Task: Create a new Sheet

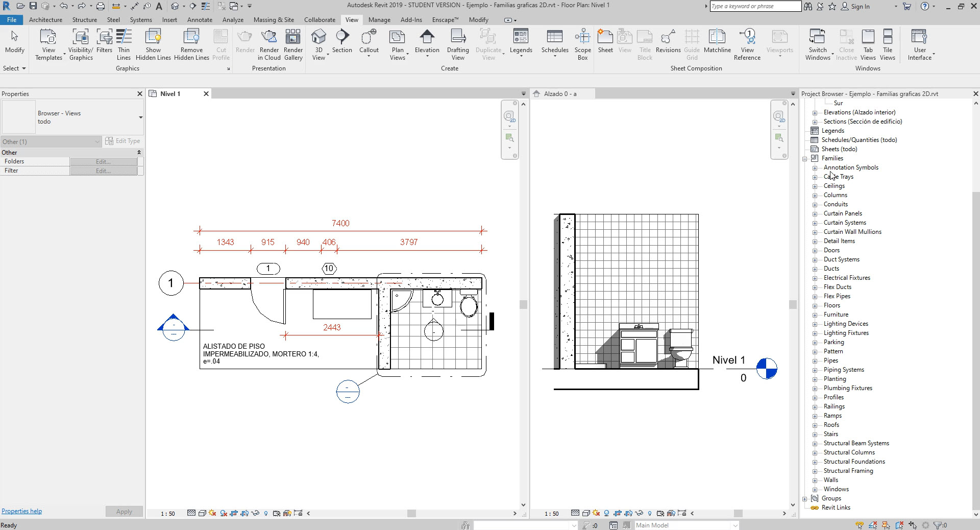Action: click(x=605, y=41)
